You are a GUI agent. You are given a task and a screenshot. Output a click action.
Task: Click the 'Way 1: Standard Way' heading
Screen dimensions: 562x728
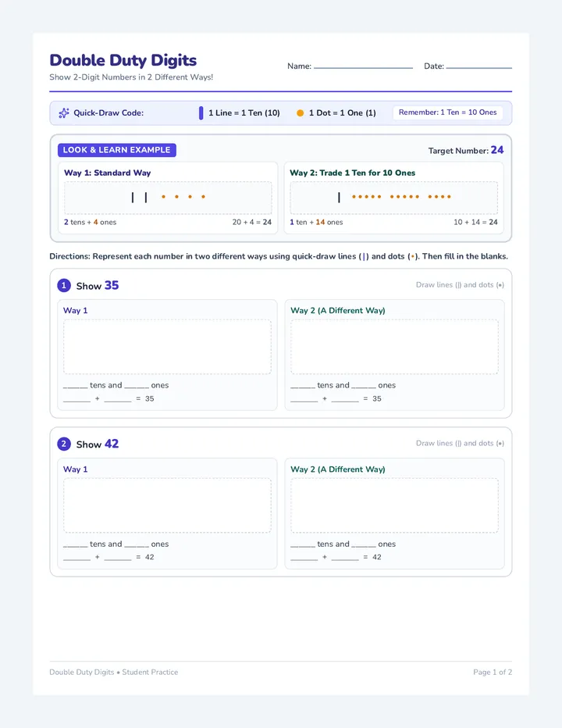tap(107, 173)
